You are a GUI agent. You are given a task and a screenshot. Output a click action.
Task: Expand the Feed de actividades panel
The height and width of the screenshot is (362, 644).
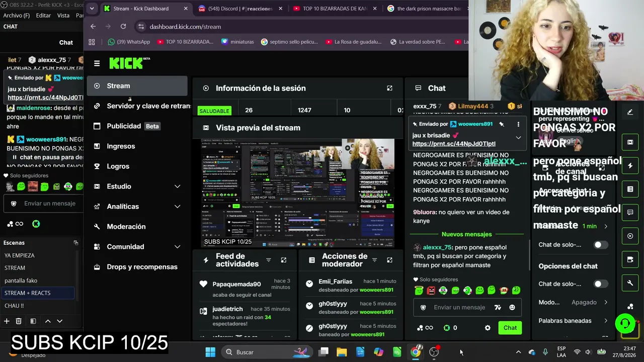click(x=284, y=260)
